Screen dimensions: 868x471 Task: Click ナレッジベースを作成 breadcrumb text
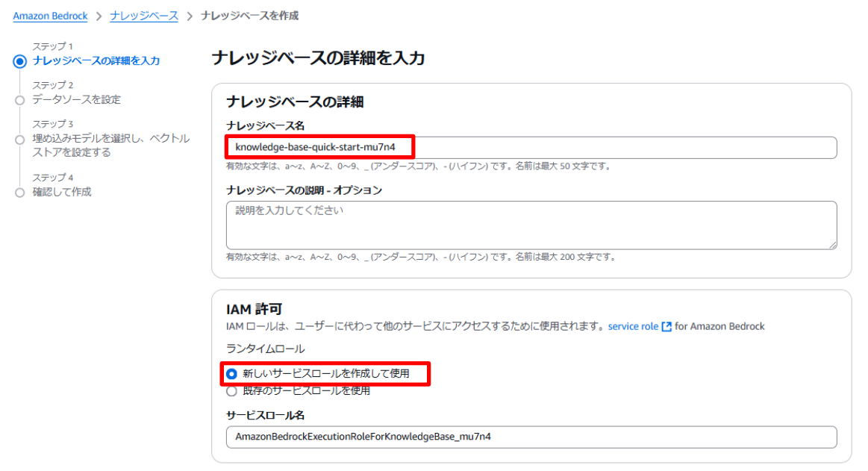point(250,16)
